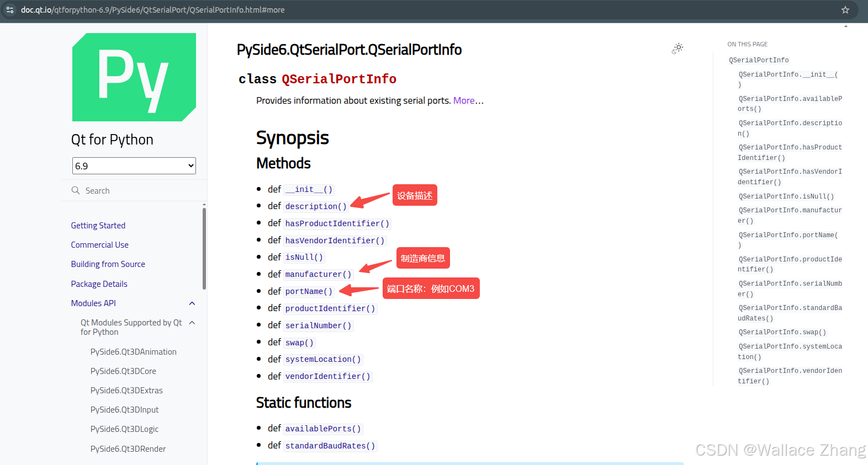The width and height of the screenshot is (868, 465).
Task: Click the Qt for Python logo
Action: tap(134, 77)
